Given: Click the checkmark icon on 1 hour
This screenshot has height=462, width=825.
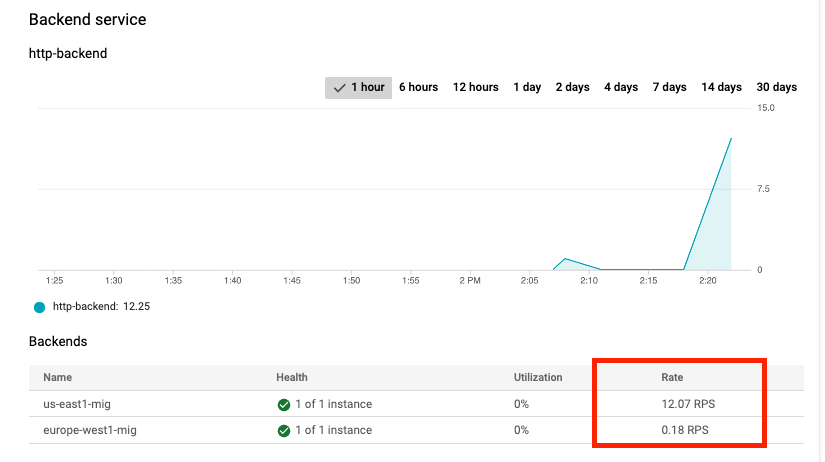Looking at the screenshot, I should [x=340, y=88].
